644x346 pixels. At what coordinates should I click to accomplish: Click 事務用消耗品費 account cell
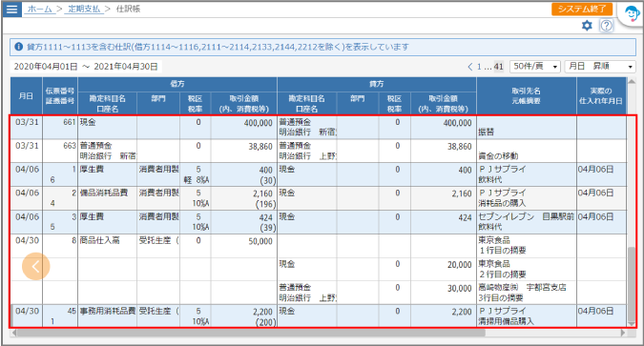tap(108, 316)
